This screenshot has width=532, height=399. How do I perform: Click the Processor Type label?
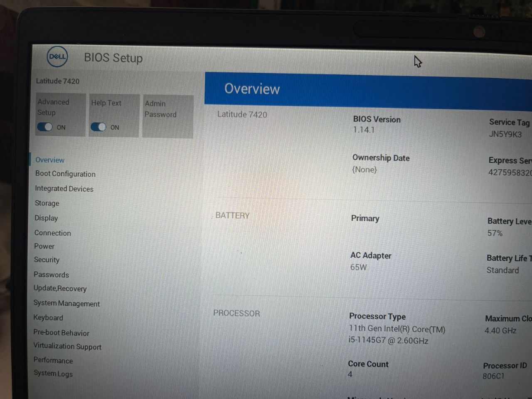(x=377, y=316)
